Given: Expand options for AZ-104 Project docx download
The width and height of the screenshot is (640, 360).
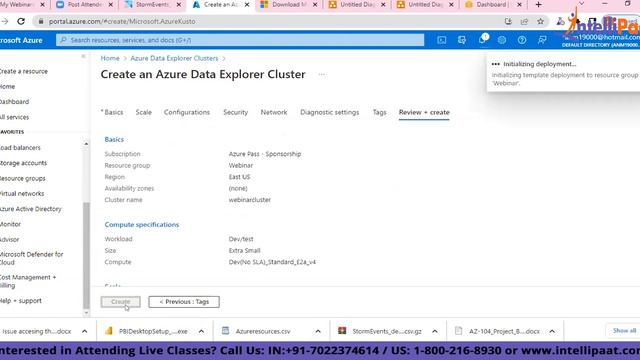Looking at the screenshot, I should (x=552, y=331).
